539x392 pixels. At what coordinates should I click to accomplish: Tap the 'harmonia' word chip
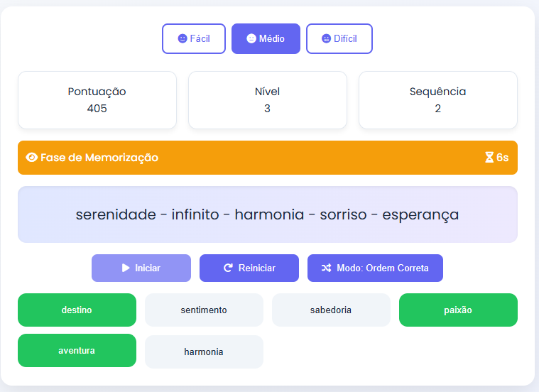pyautogui.click(x=204, y=352)
